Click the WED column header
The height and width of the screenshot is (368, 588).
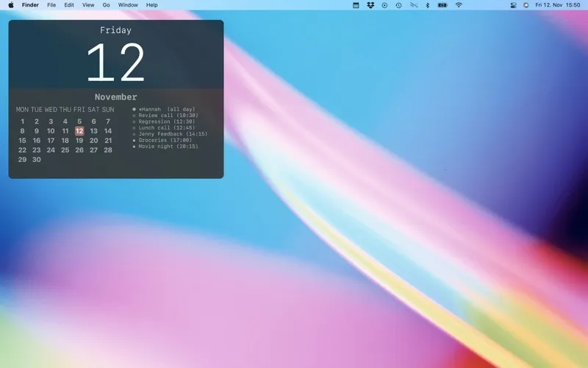coord(51,110)
